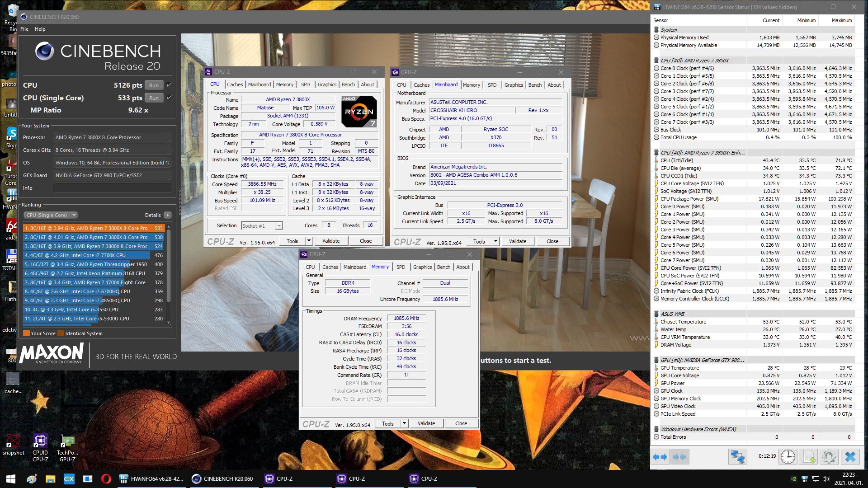Image resolution: width=868 pixels, height=488 pixels.
Task: Click Current column header in HWiNFO
Action: click(x=770, y=20)
